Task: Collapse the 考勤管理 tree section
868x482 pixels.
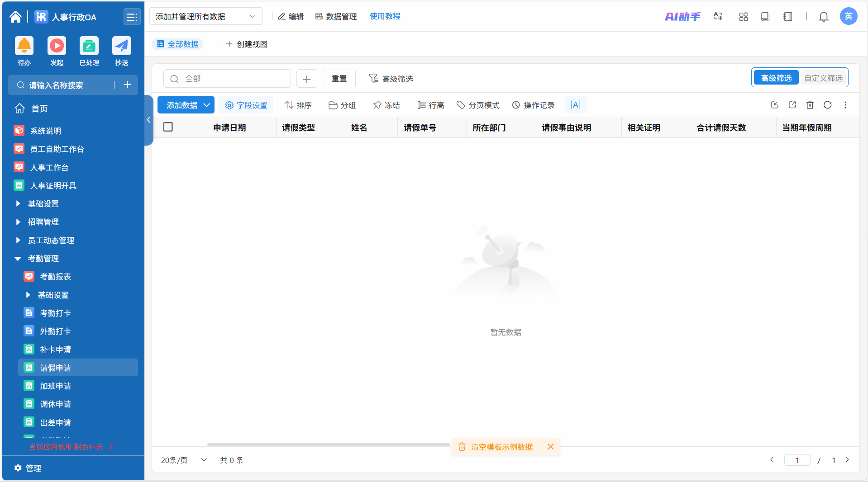Action: click(18, 259)
